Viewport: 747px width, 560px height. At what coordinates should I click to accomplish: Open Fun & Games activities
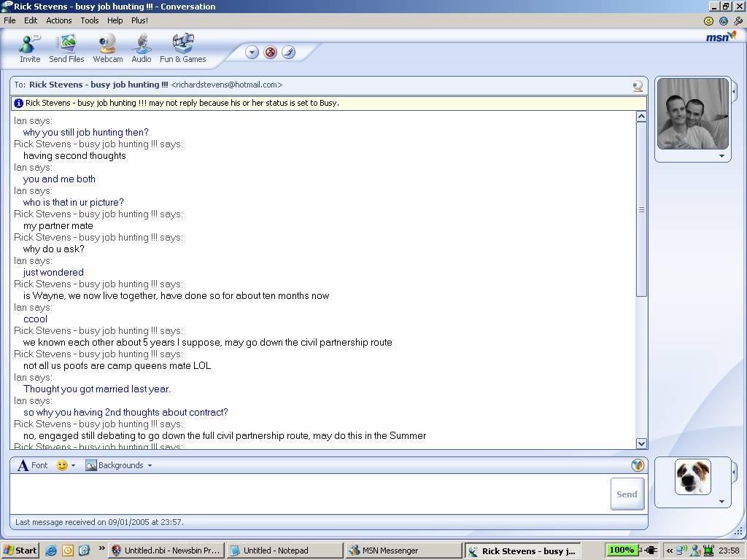pos(182,48)
